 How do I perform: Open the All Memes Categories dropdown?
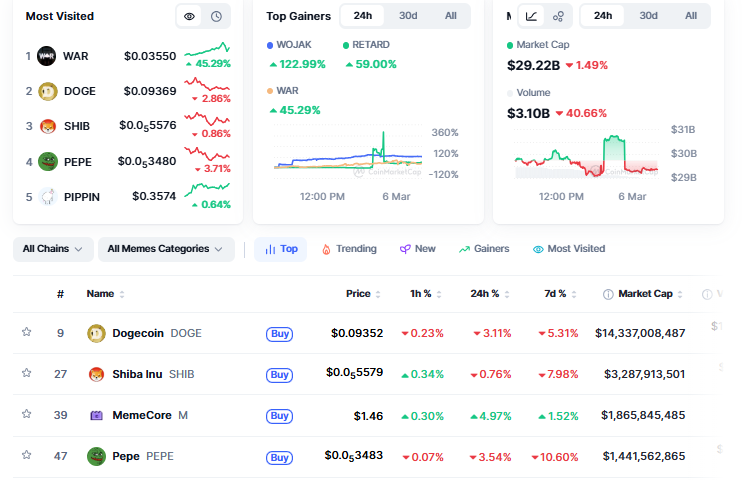point(165,249)
